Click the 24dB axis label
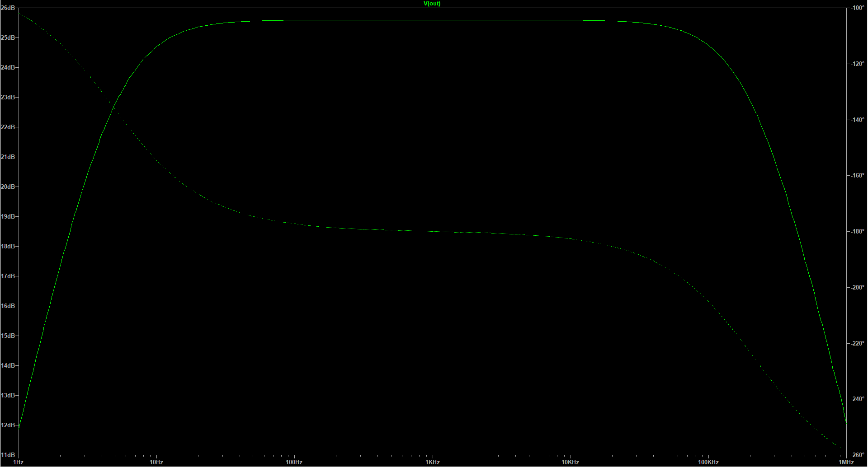The width and height of the screenshot is (868, 467). point(8,67)
